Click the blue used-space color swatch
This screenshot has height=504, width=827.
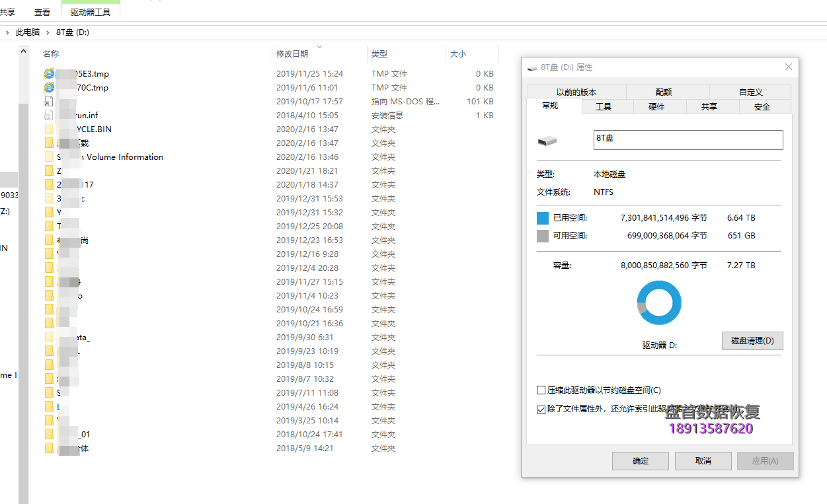[543, 218]
